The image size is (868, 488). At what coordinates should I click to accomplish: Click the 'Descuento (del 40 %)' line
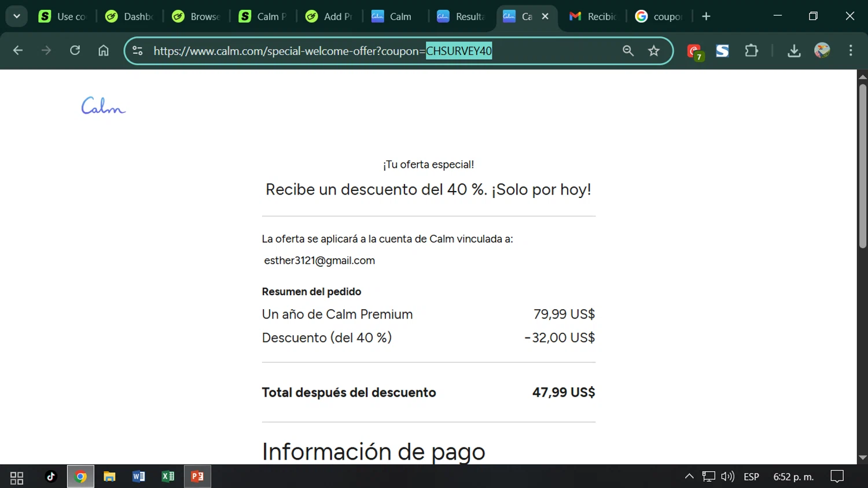tap(327, 337)
